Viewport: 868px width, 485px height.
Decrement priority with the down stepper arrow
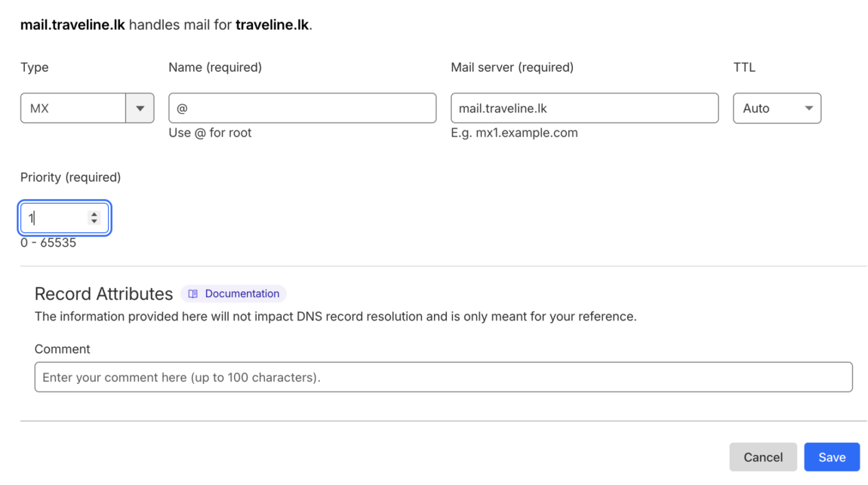coord(94,221)
